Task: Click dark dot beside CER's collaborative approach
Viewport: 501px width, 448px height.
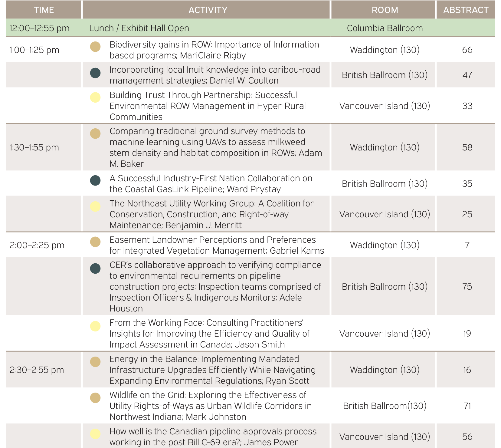Action: [95, 268]
